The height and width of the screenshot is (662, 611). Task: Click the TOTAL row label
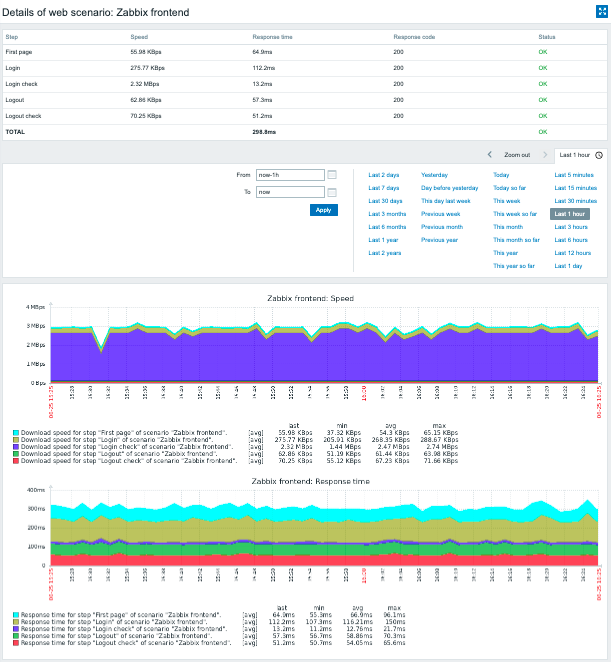click(15, 132)
